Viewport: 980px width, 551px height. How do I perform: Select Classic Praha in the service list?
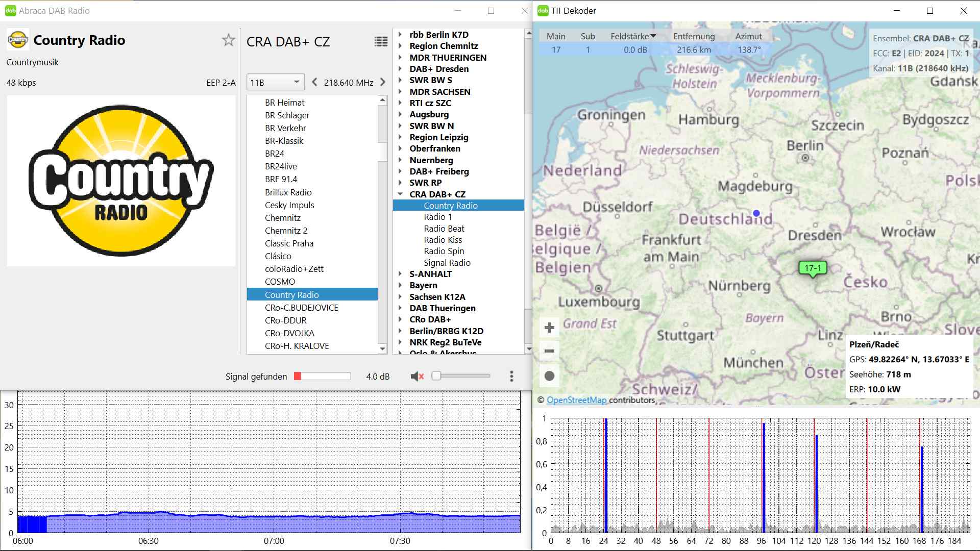pos(289,243)
